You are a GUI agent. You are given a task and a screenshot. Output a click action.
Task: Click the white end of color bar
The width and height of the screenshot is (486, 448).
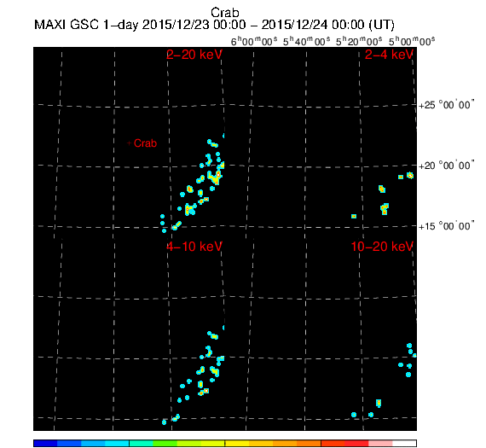click(x=404, y=443)
